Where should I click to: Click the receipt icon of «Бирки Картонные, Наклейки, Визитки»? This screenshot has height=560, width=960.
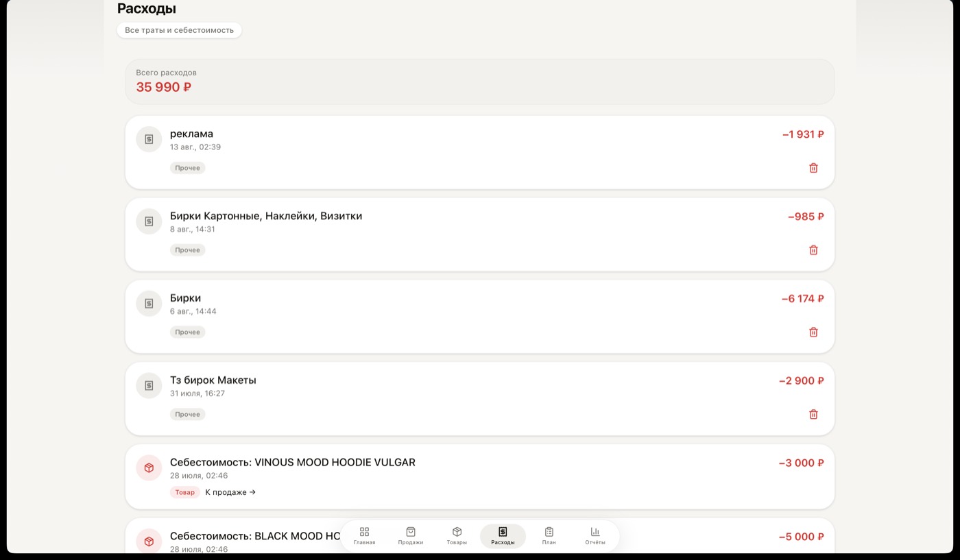tap(149, 221)
